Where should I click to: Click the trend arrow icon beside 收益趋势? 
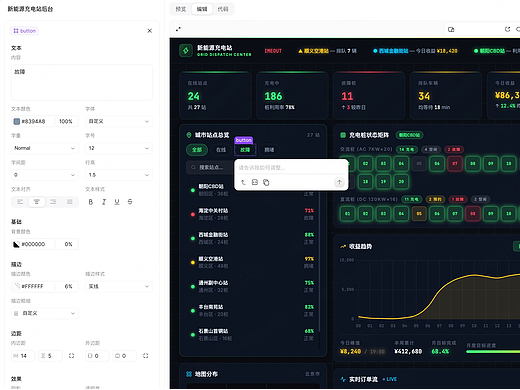point(343,246)
